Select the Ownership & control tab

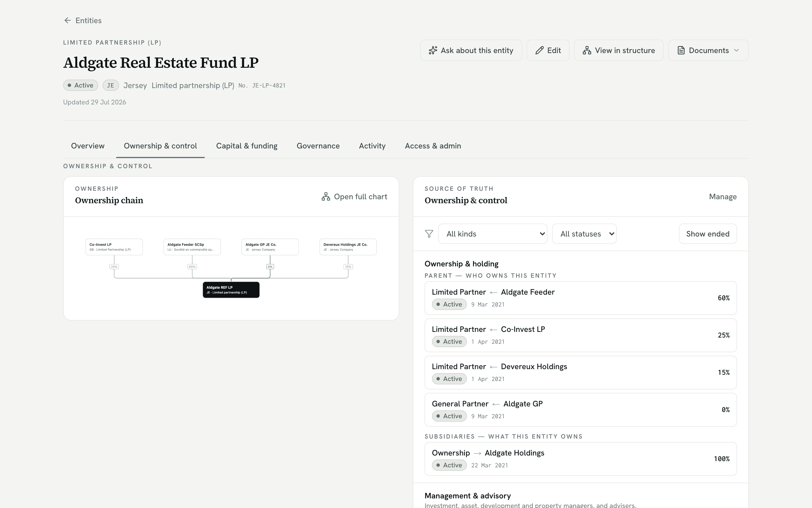(160, 146)
